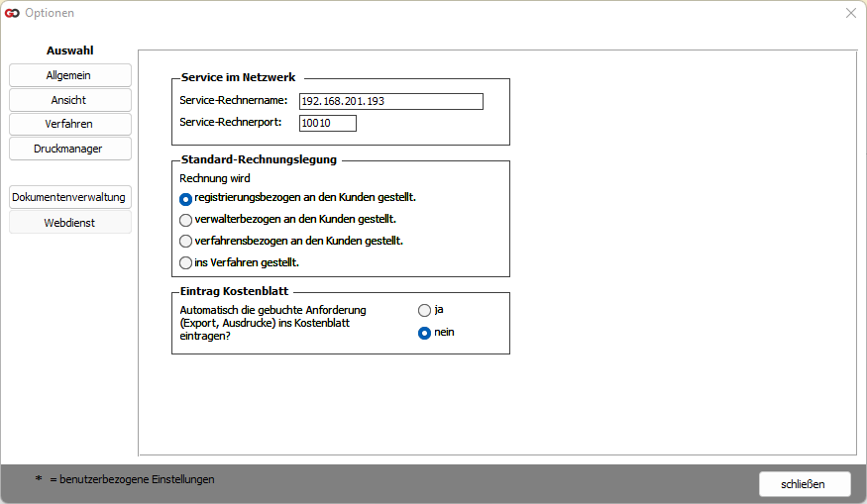This screenshot has height=504, width=867.
Task: Select the Verfahren section
Action: 69,124
